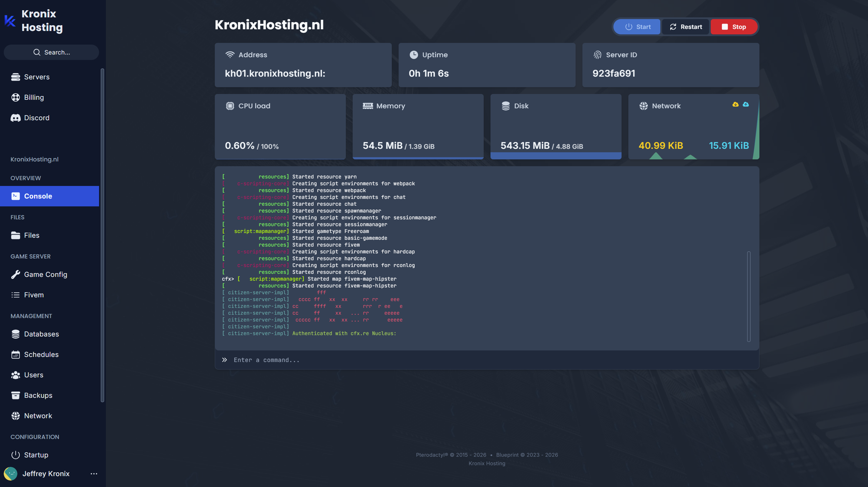
Task: Click the Started gametype Freeroam console line
Action: (295, 231)
